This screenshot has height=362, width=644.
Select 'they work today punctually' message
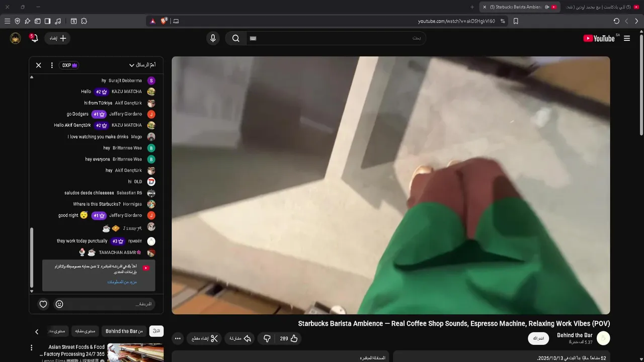point(82,241)
